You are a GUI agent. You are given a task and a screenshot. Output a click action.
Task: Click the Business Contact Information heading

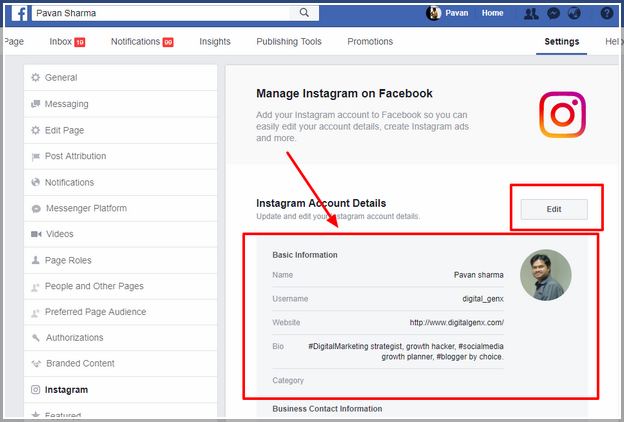coord(327,409)
